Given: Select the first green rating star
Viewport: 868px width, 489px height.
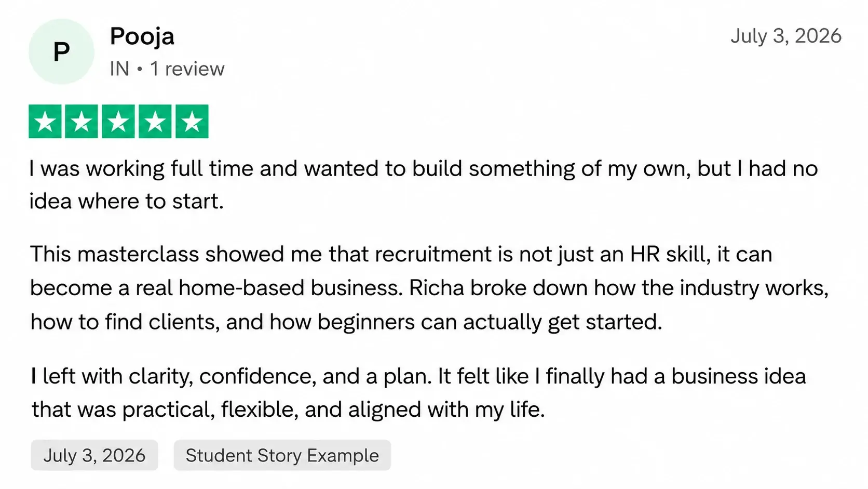Looking at the screenshot, I should (45, 122).
